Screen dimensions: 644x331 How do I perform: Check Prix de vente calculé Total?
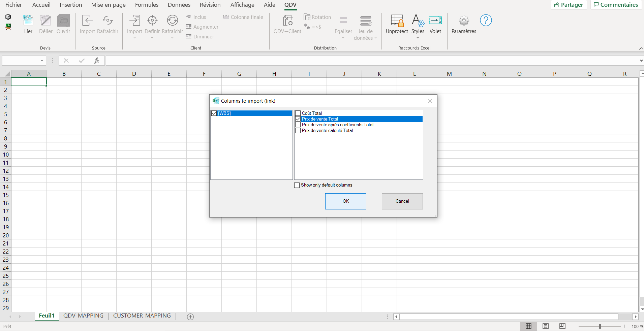point(298,130)
